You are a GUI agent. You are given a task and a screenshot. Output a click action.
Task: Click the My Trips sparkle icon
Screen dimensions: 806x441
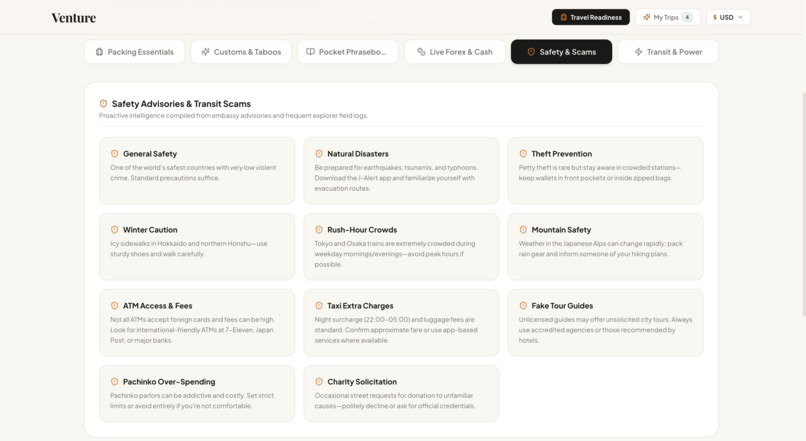click(x=647, y=17)
